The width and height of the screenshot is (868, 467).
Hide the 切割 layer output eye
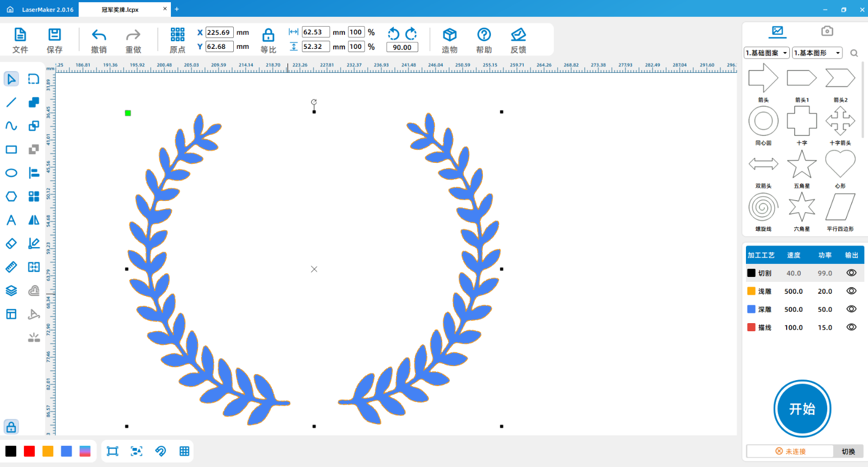click(x=851, y=273)
